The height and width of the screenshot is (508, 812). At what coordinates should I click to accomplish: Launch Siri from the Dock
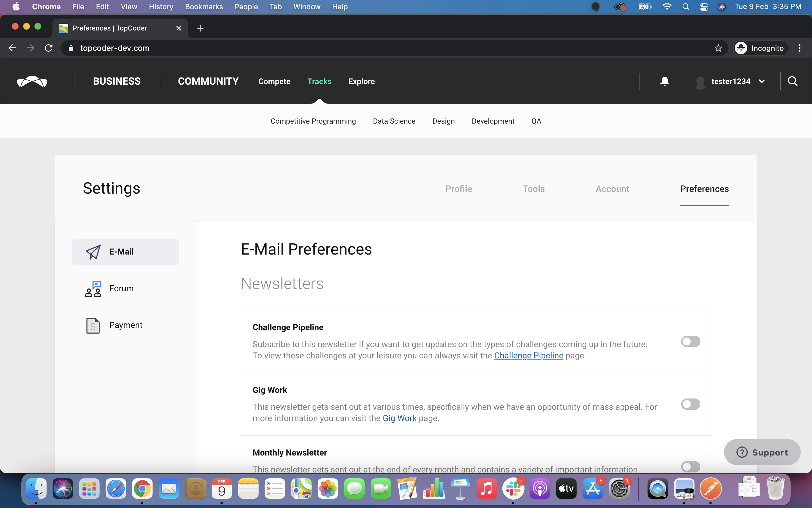63,489
